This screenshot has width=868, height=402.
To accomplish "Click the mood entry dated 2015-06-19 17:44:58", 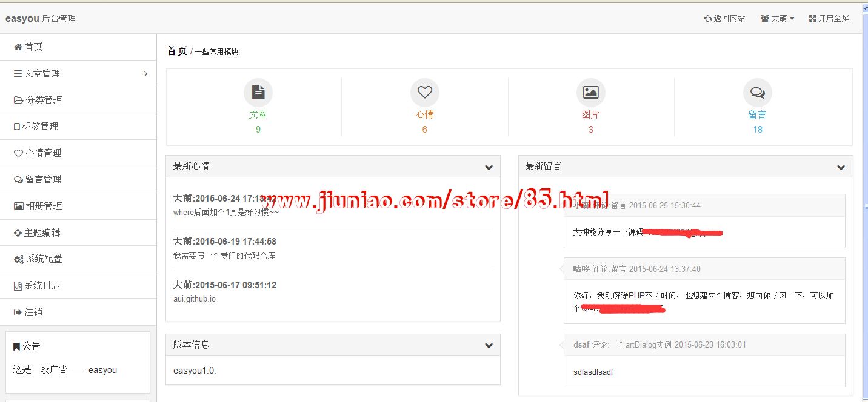I will pos(225,242).
